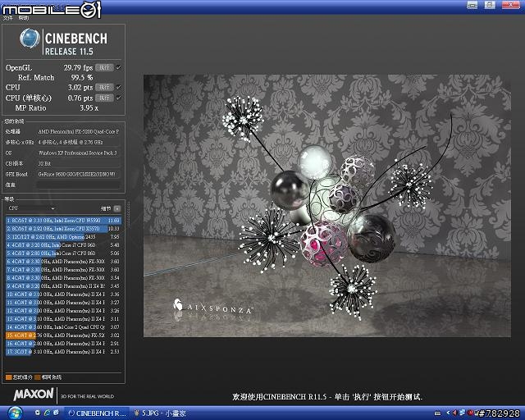Screen dimensions: 525x420
Task: Select ranking row 13 scoring 3.11
Action: 63,319
